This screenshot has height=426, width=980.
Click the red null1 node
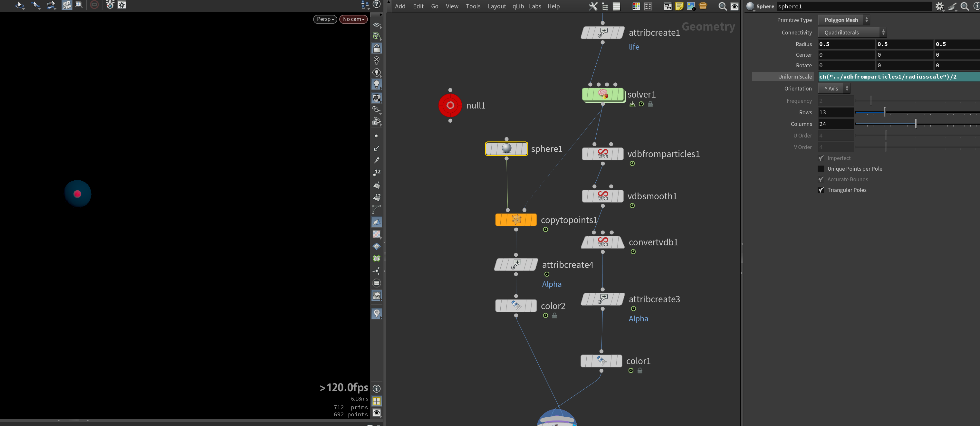tap(450, 105)
